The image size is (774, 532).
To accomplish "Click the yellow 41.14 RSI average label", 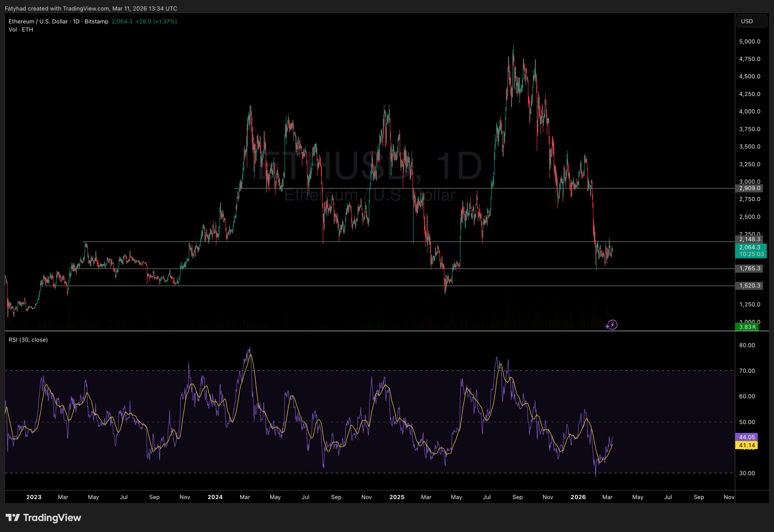I will pos(747,445).
